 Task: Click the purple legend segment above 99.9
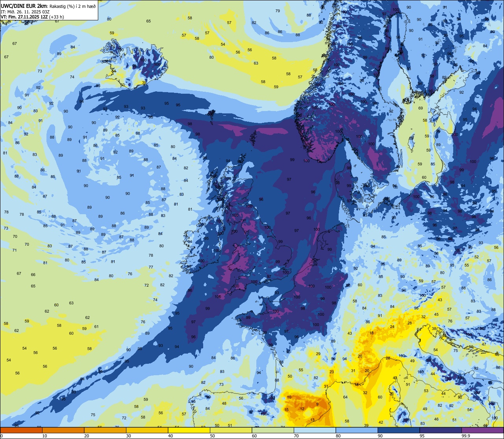pos(482,430)
